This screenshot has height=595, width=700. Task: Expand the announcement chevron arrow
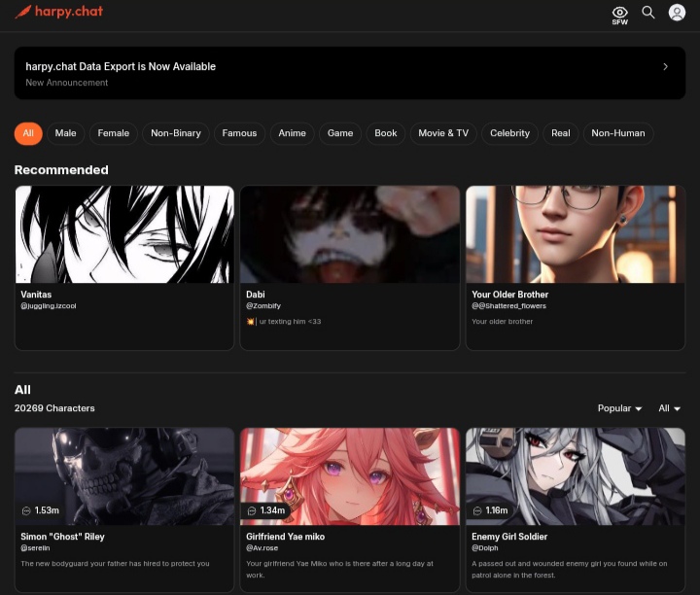pos(665,66)
